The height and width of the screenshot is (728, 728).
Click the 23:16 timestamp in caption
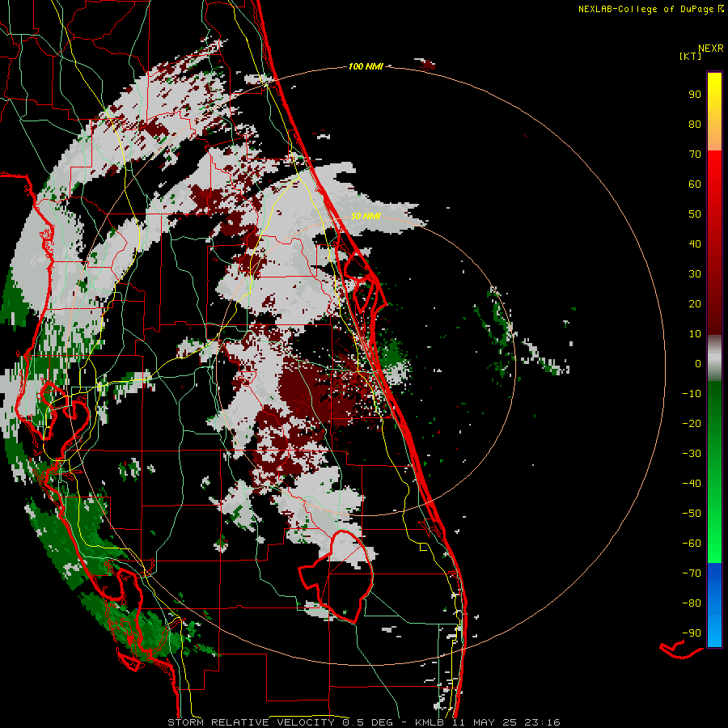(542, 722)
